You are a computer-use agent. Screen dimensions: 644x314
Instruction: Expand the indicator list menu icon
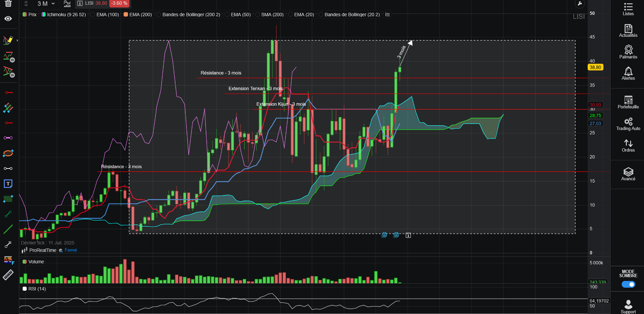[388, 15]
